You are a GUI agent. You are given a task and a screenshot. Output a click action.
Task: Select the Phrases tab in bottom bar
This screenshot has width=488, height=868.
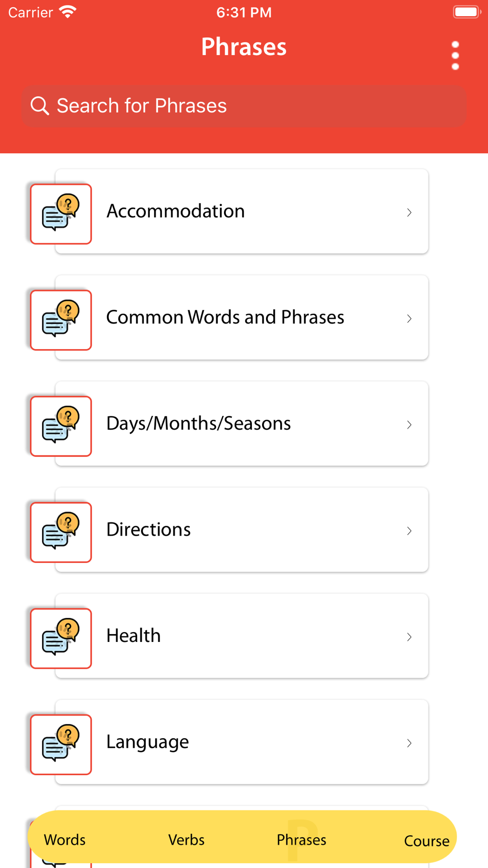point(302,840)
